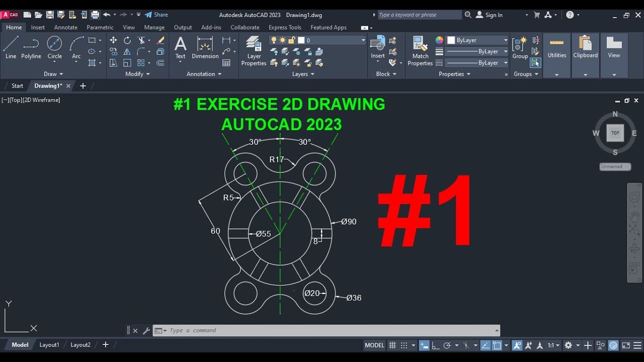Open the Parametric tab
This screenshot has width=644, height=362.
[100, 27]
